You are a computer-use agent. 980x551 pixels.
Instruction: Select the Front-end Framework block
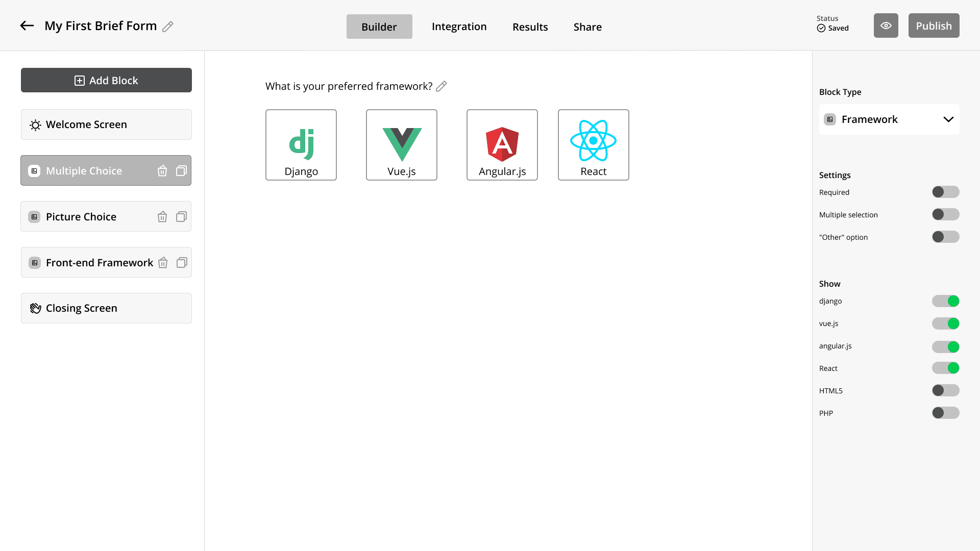106,262
